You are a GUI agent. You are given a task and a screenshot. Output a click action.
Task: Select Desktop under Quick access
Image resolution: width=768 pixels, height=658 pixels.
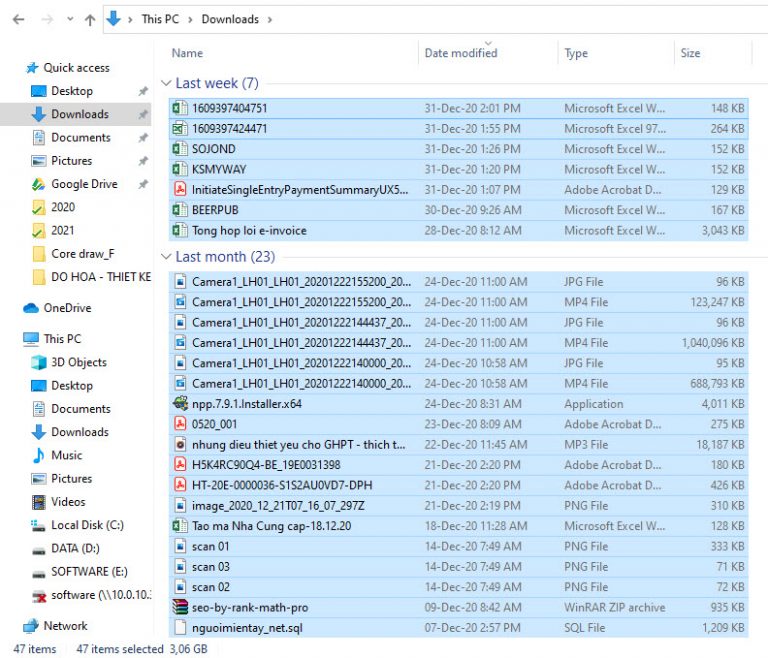pyautogui.click(x=72, y=91)
